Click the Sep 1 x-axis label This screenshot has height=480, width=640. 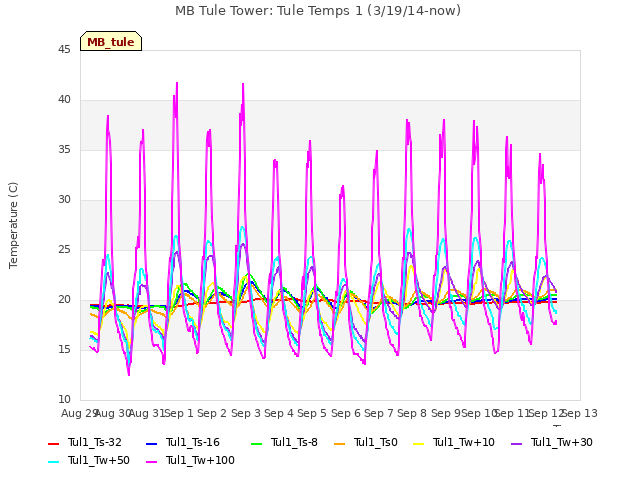coord(178,413)
